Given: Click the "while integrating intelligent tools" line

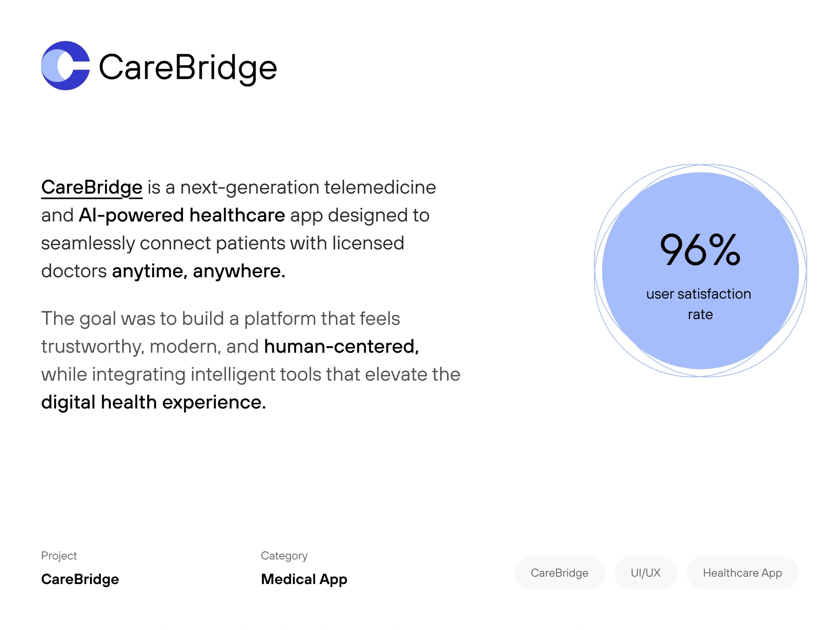Looking at the screenshot, I should (x=251, y=374).
